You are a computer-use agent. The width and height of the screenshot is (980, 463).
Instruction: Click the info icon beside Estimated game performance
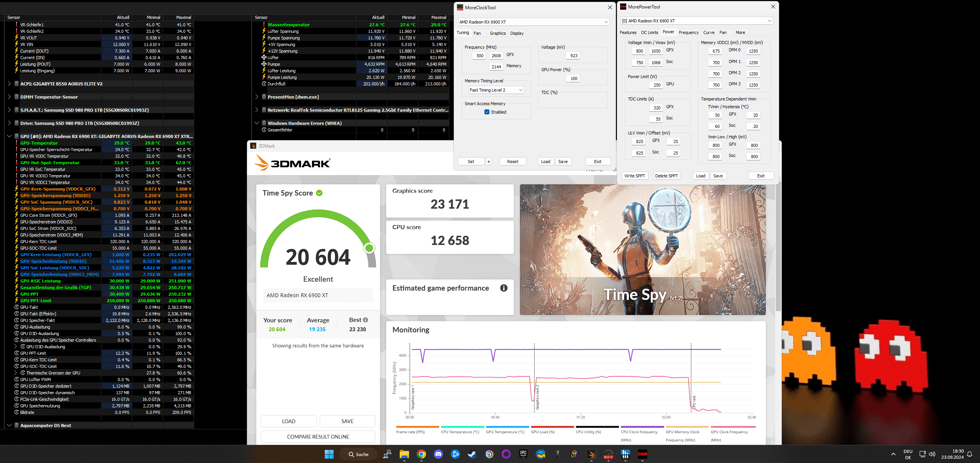tap(504, 288)
